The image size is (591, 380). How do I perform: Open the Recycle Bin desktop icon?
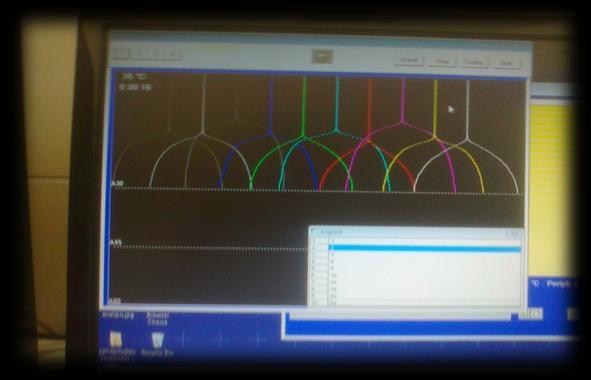click(x=157, y=340)
